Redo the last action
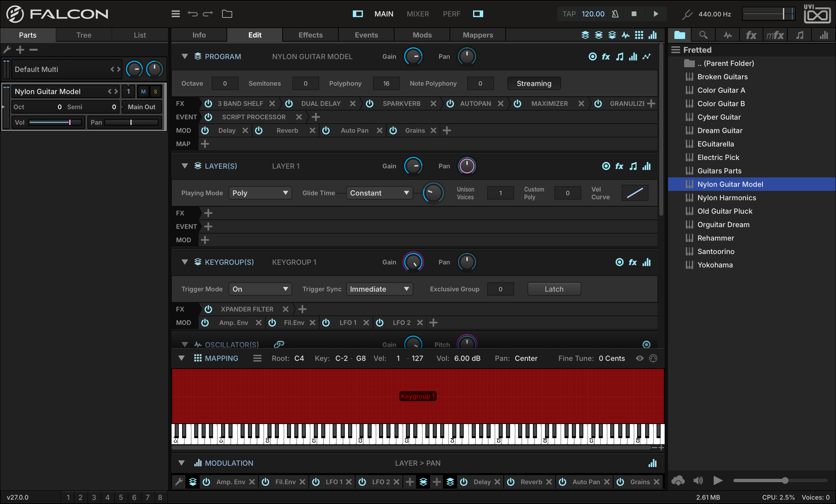 point(208,14)
